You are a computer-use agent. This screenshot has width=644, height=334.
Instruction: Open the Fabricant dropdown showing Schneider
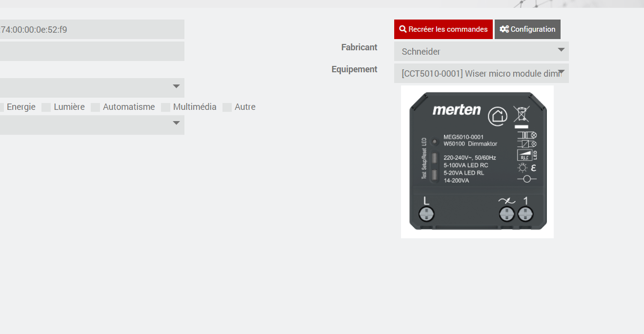coord(481,51)
